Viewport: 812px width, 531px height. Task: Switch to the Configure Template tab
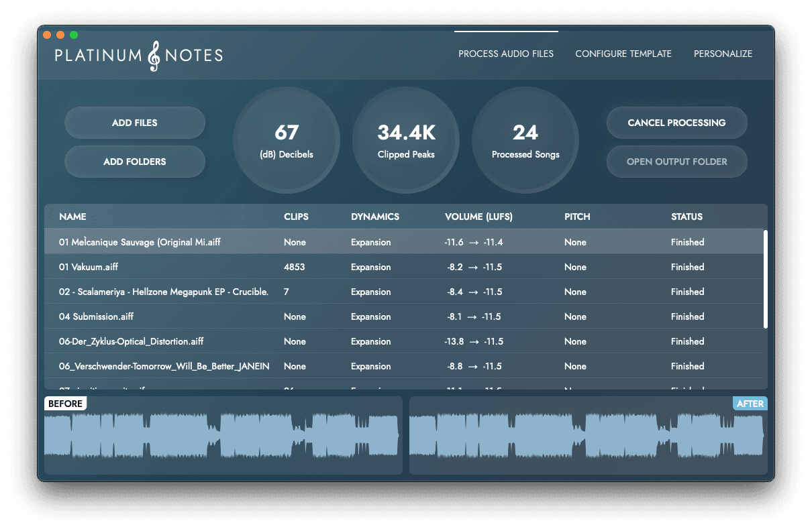pyautogui.click(x=623, y=54)
